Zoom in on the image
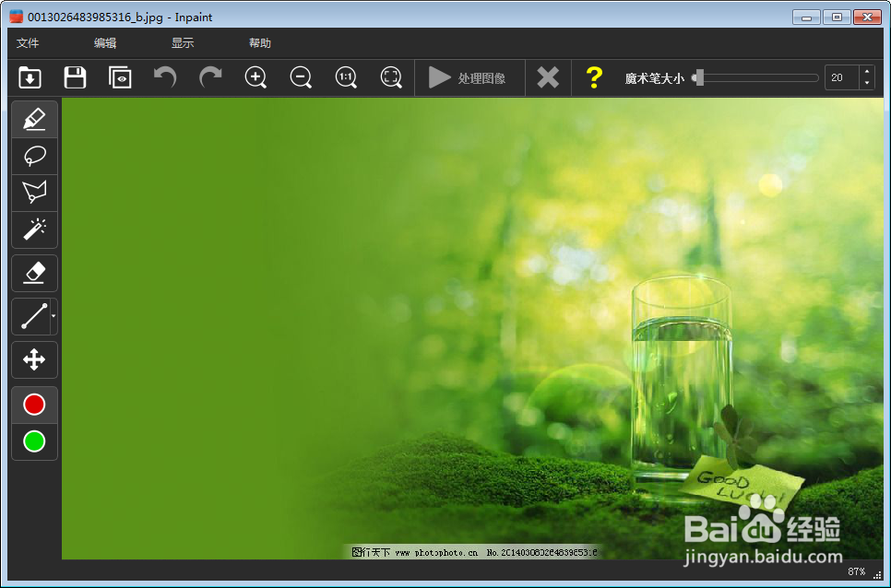891x588 pixels. click(255, 77)
